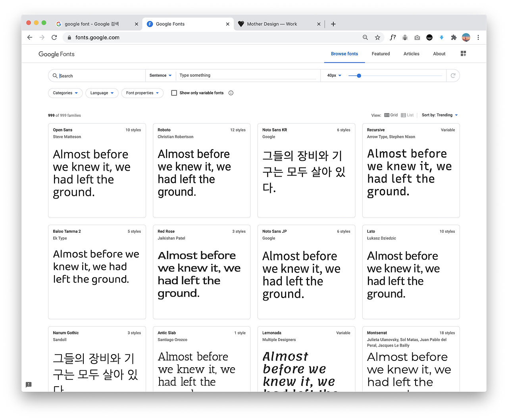Switch to List view
Viewport: 508px width, 420px height.
click(407, 115)
